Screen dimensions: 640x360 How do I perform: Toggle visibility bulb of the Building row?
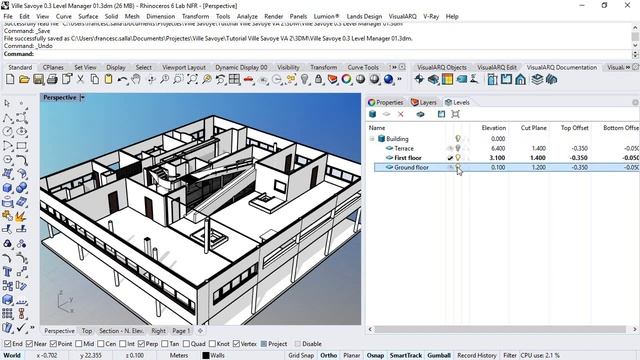(x=458, y=139)
